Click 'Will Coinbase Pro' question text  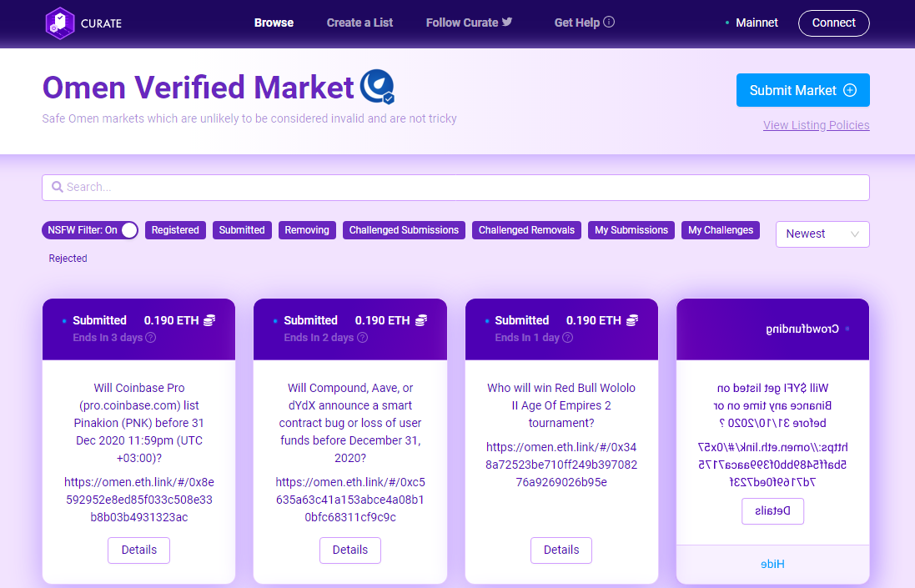pos(139,423)
